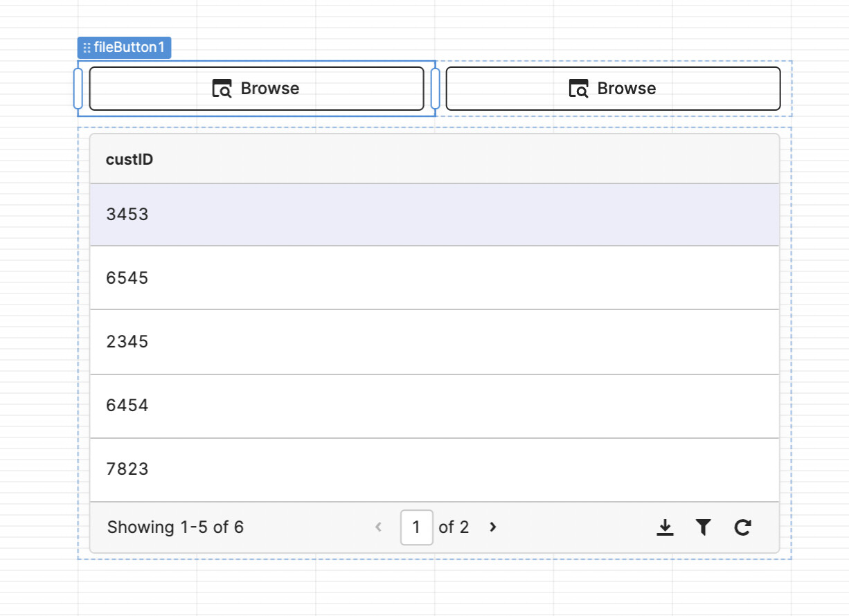Click the right Browse file upload button
This screenshot has width=849, height=616.
(612, 88)
